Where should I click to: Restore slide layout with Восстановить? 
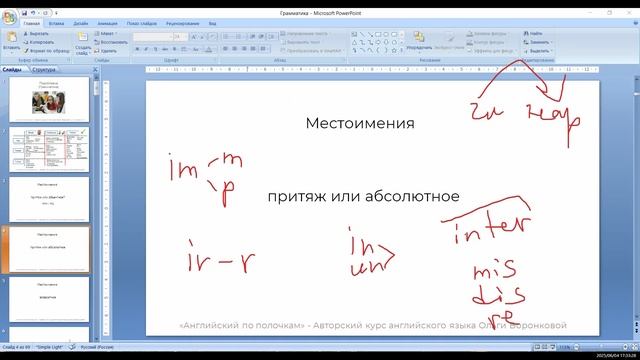coord(111,42)
